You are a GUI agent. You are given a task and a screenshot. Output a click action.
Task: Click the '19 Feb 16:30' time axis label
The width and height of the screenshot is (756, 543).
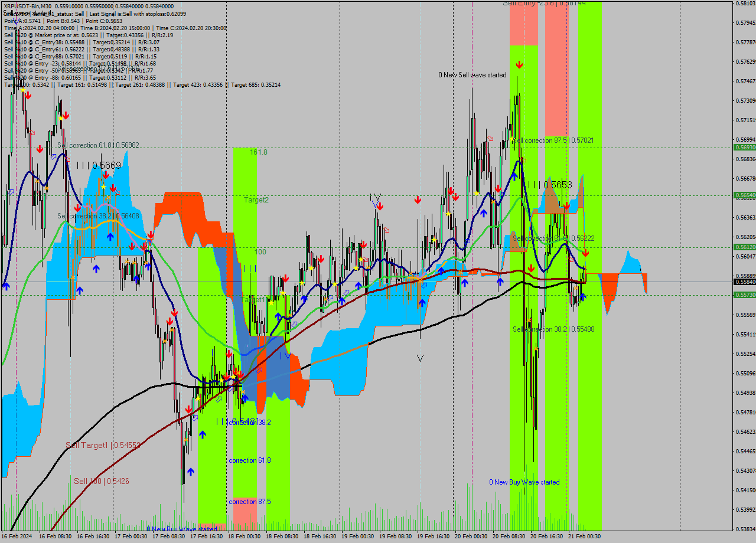pyautogui.click(x=433, y=537)
